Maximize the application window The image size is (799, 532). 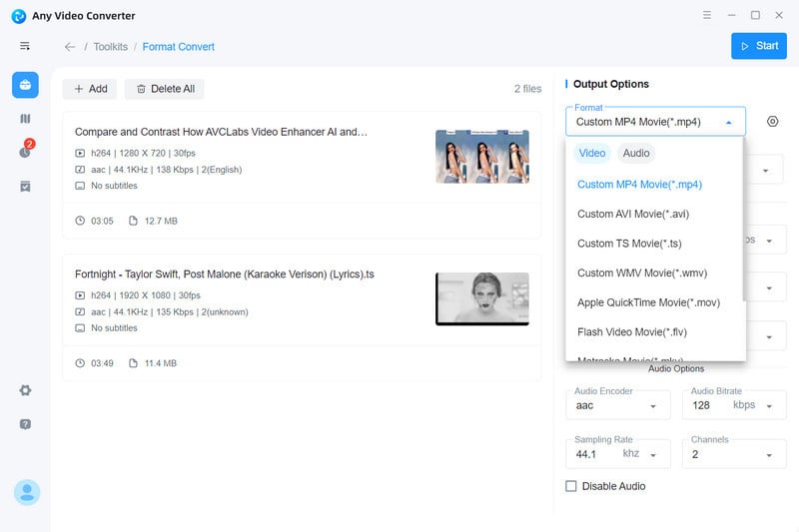755,15
